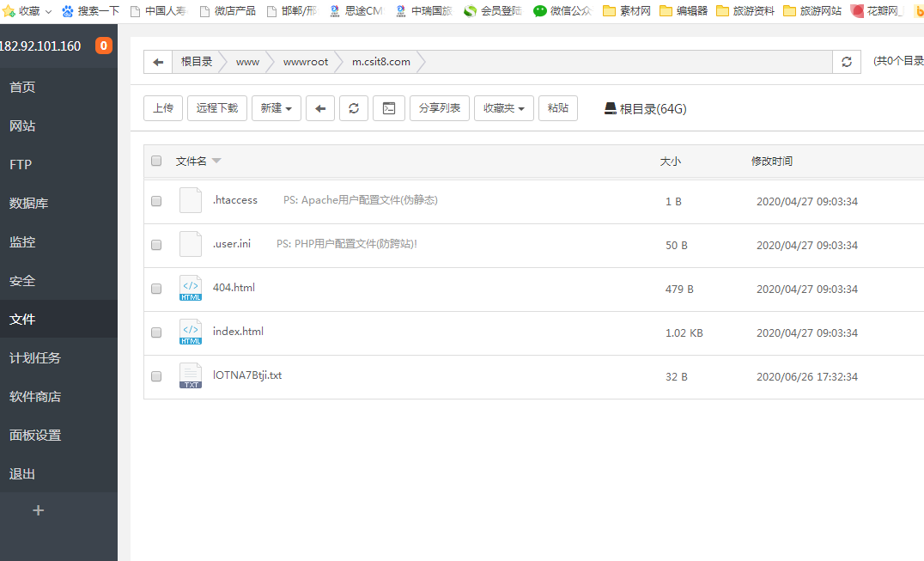
Task: Toggle the select-all files checkbox
Action: (x=156, y=161)
